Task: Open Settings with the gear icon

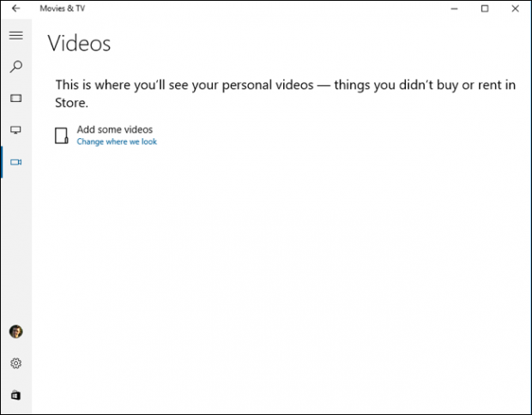Action: (15, 364)
